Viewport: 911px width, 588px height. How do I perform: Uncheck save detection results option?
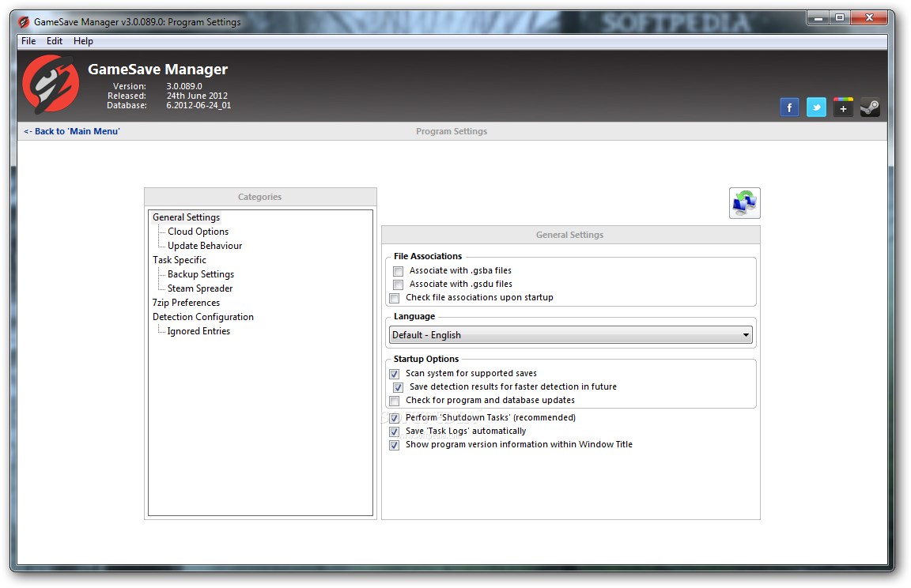pos(398,387)
